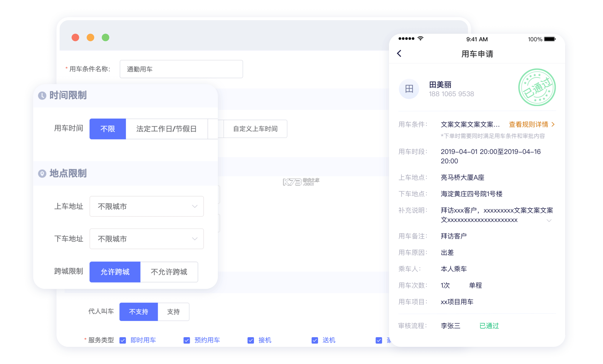
Task: Uncheck the 接机 checkbox
Action: pos(251,340)
